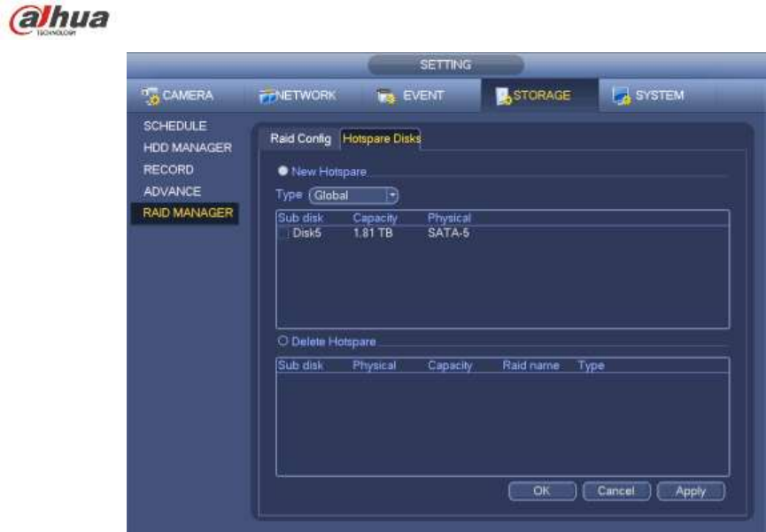
Task: Click the Cancel button
Action: pos(616,491)
